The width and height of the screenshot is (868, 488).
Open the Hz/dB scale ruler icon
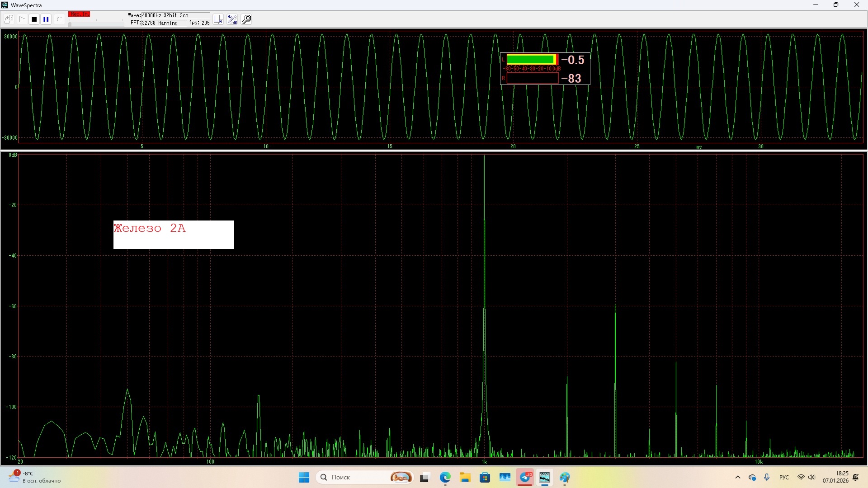tap(232, 19)
